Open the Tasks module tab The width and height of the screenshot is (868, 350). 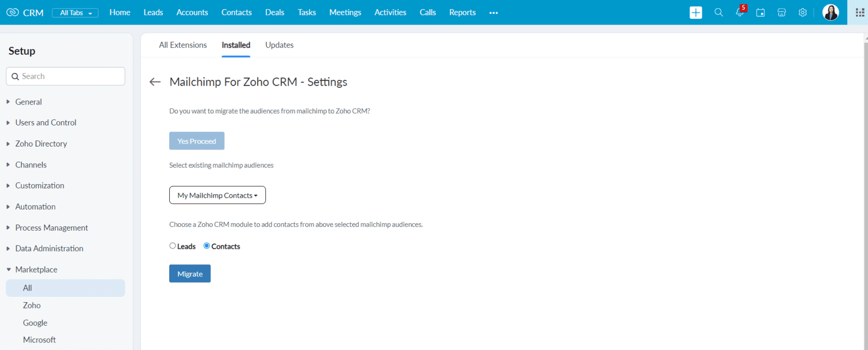click(307, 12)
